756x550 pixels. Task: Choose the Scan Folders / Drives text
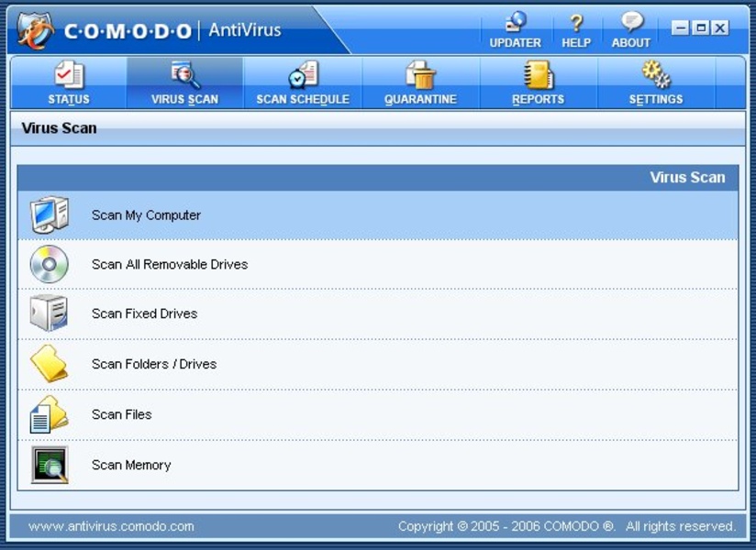[x=154, y=364]
